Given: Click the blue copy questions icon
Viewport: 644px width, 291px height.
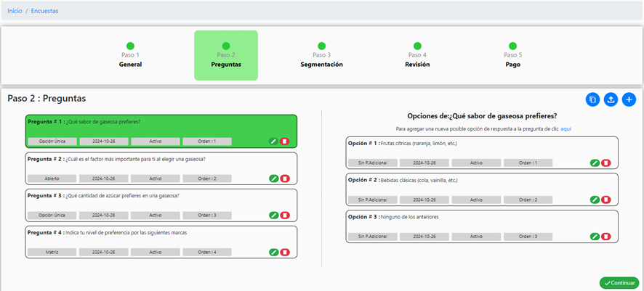Looking at the screenshot, I should (592, 99).
